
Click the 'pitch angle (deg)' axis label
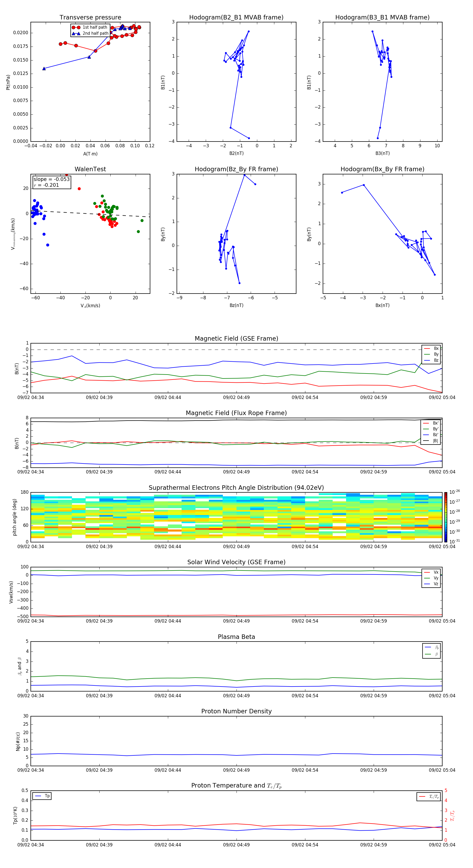14,517
